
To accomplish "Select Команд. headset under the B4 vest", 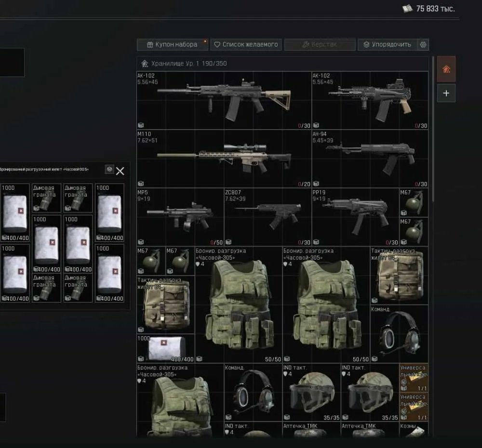I will 399,334.
